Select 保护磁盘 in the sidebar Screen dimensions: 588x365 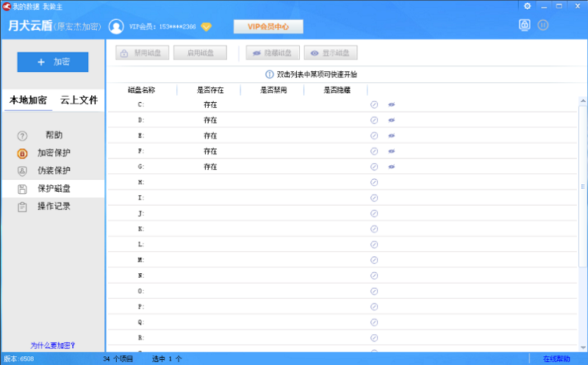click(x=54, y=189)
